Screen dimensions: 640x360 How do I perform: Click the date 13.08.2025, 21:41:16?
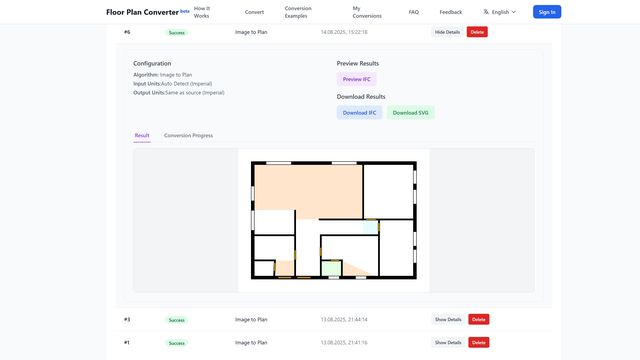pos(344,343)
